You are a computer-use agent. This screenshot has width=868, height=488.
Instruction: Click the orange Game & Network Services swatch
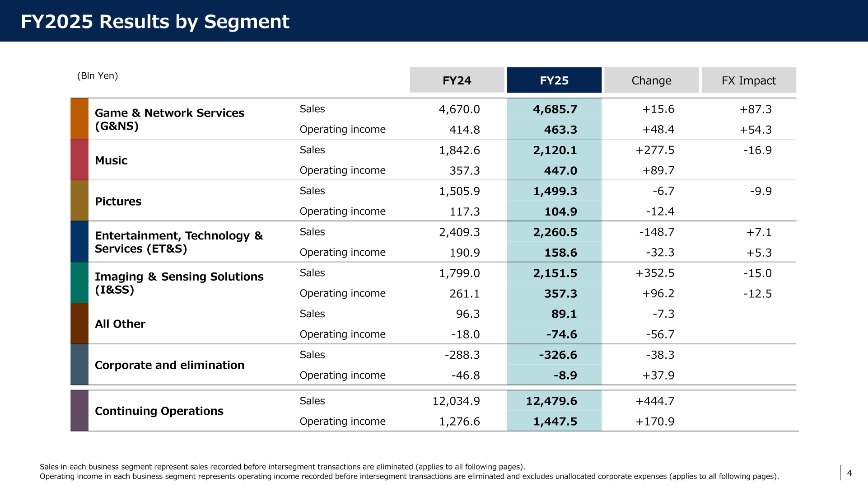79,118
